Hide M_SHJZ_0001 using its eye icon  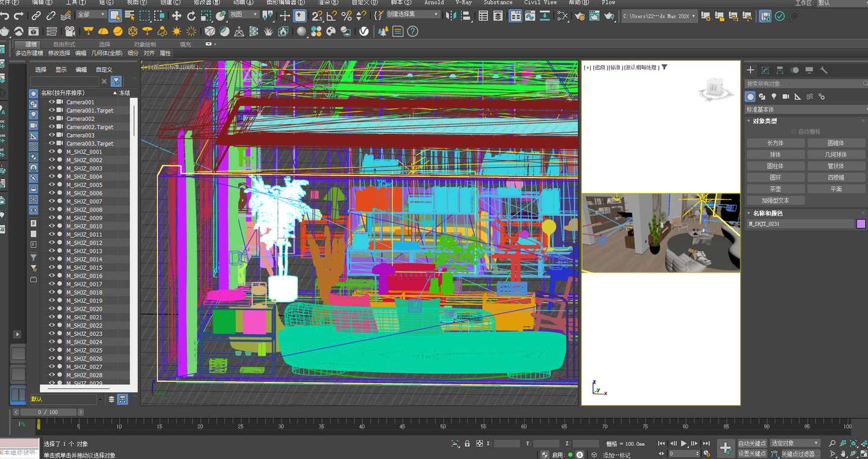[x=52, y=152]
